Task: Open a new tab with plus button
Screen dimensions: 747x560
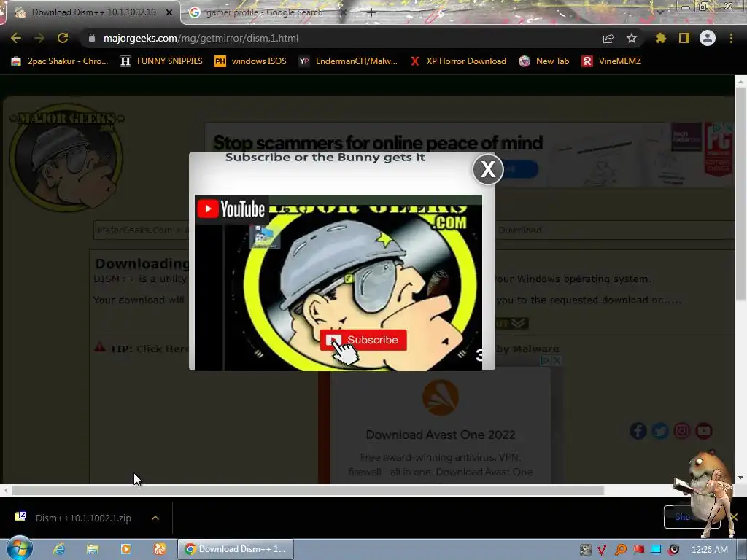Action: click(x=371, y=12)
